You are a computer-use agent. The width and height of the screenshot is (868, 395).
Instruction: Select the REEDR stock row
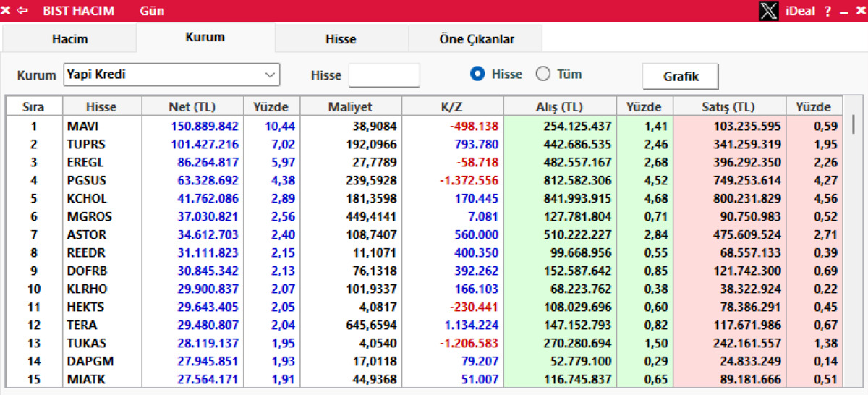425,252
